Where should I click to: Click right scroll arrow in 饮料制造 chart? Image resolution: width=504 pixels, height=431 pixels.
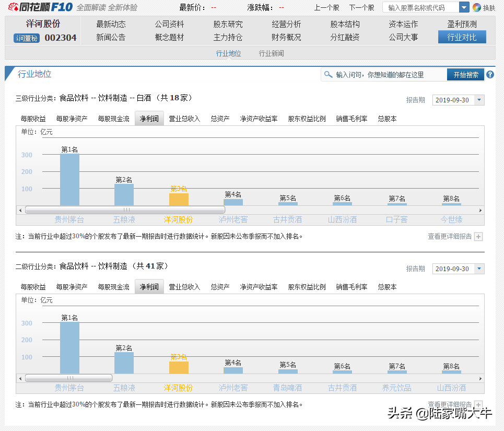click(480, 378)
